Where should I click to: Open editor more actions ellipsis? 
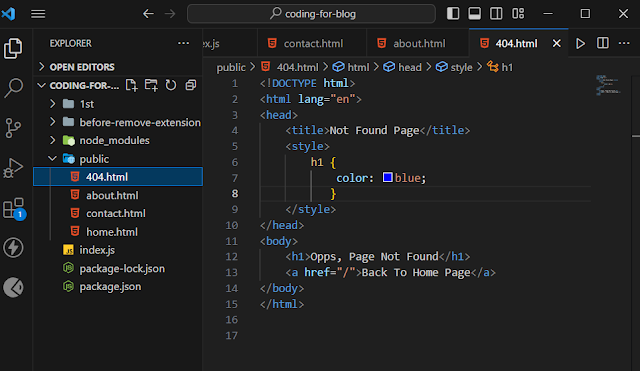click(x=624, y=43)
